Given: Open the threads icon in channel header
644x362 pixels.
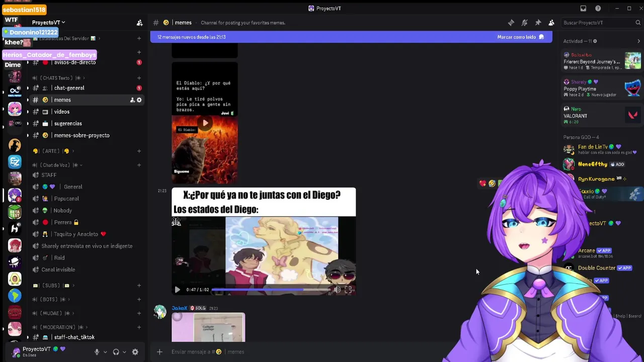Looking at the screenshot, I should (511, 23).
